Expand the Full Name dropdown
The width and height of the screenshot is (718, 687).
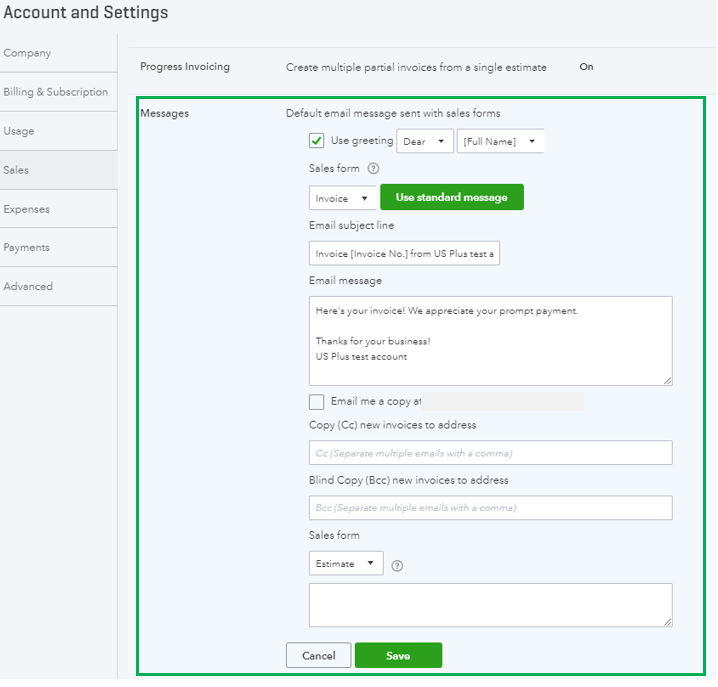[500, 142]
